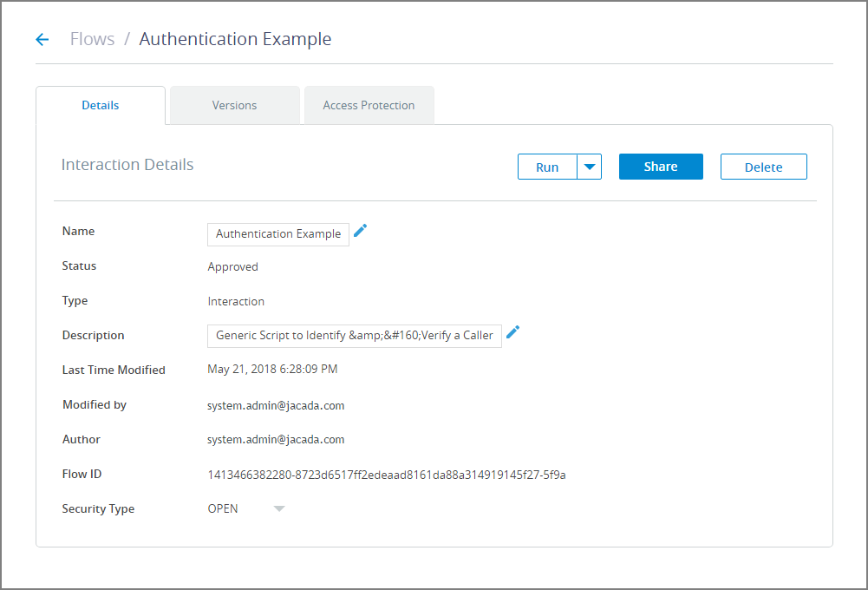Click the Name field Authentication Example

pos(277,234)
